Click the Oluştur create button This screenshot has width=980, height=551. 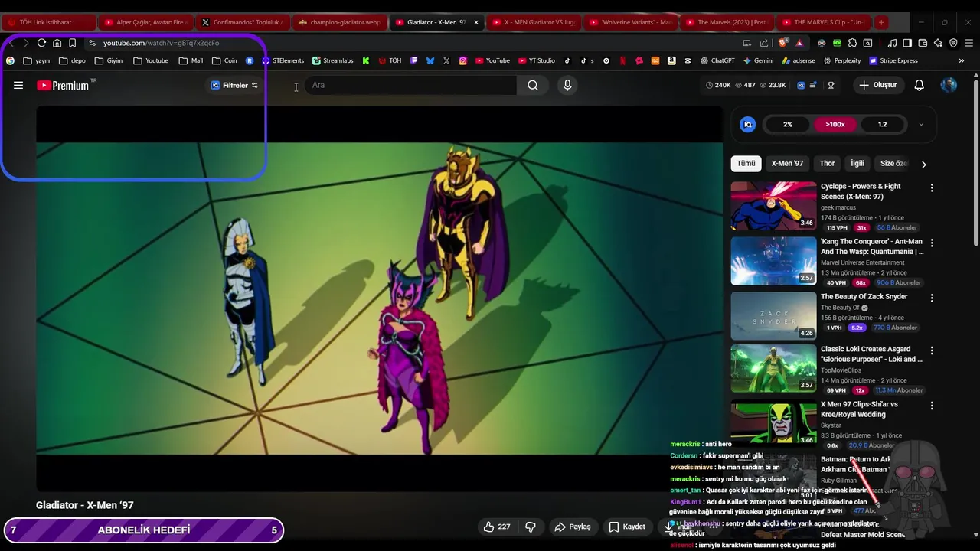pos(877,85)
